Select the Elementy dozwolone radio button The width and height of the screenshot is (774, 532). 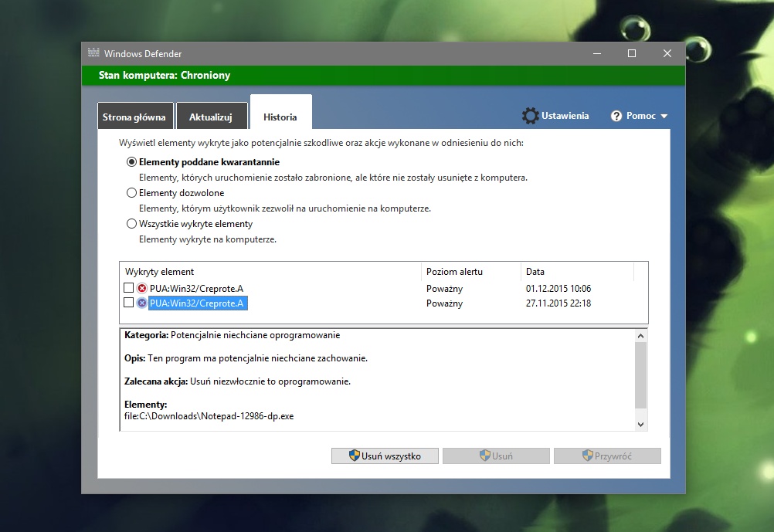[131, 192]
